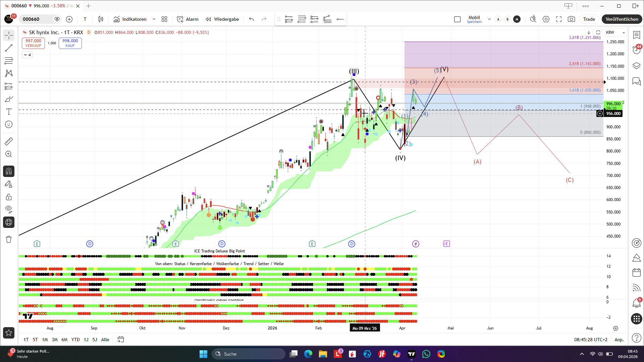Open the KRW currency dropdown

(615, 33)
